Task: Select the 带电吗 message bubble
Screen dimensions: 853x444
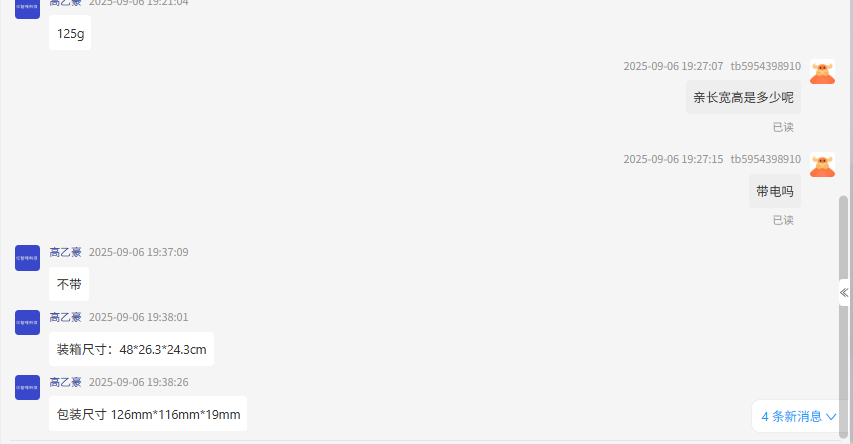Action: point(774,191)
